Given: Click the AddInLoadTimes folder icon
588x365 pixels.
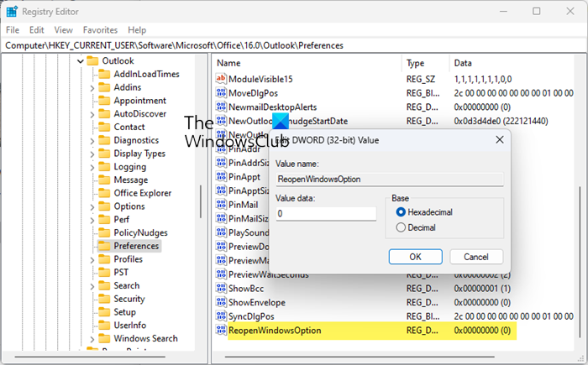Looking at the screenshot, I should coord(104,74).
